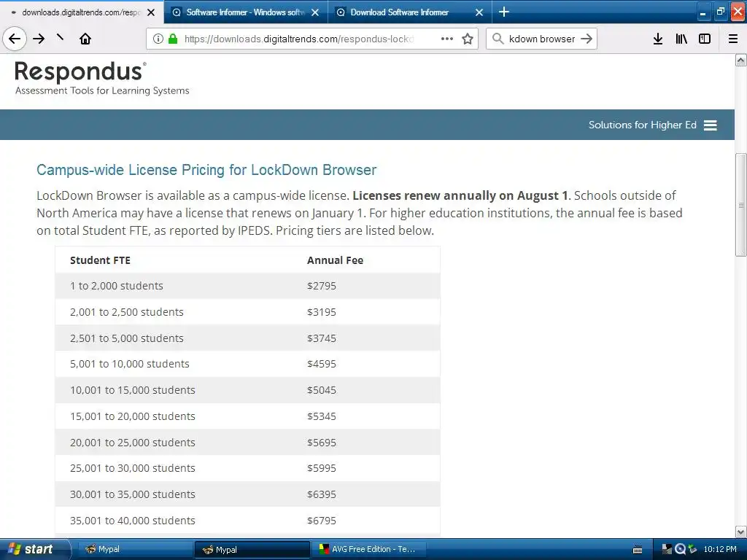The image size is (747, 560).
Task: Click the first system tray icon
Action: tap(667, 549)
